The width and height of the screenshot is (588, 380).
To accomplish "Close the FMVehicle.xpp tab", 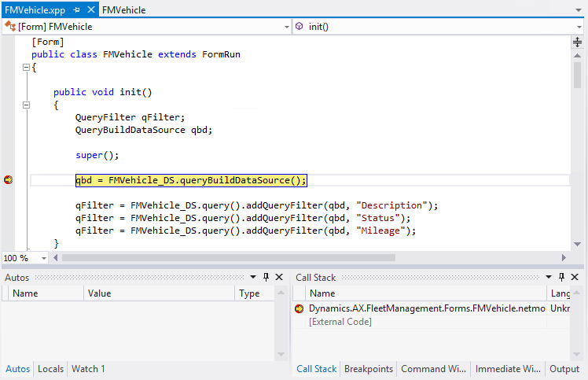I will 90,10.
